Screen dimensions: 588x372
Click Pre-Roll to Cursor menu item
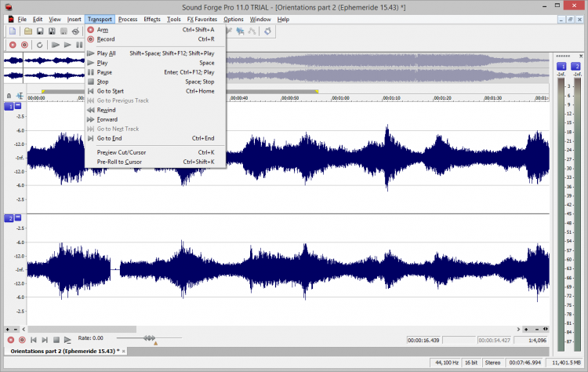(x=119, y=162)
